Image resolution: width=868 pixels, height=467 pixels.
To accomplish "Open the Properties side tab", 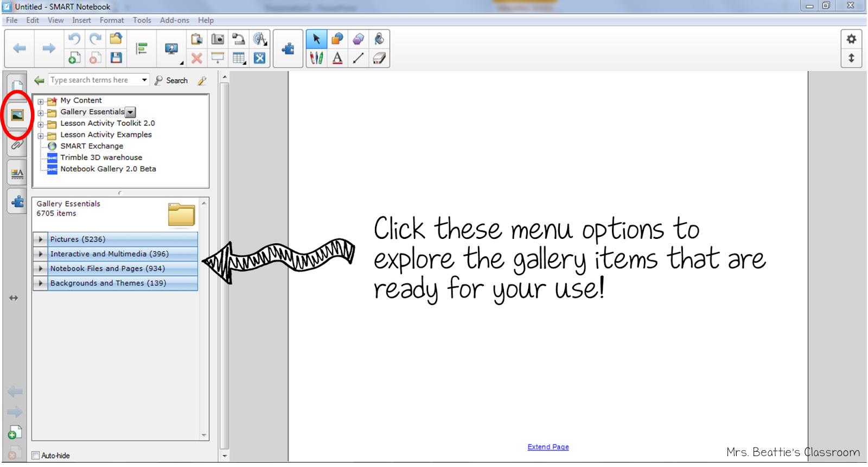I will coord(17,174).
